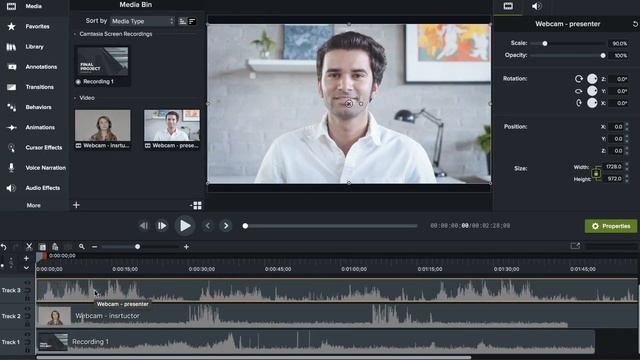Open the Cursor Effects panel
Screen dimensions: 640x360
pos(34,148)
